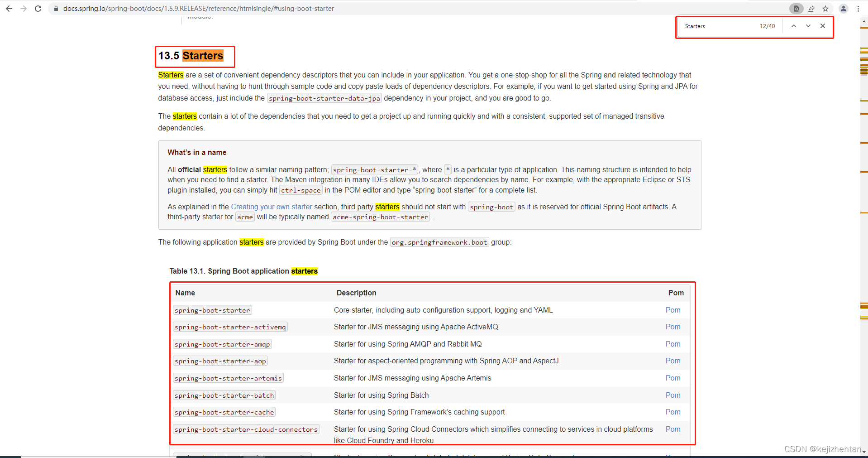
Task: Click the Starter for using Spring Batch description
Action: (382, 395)
